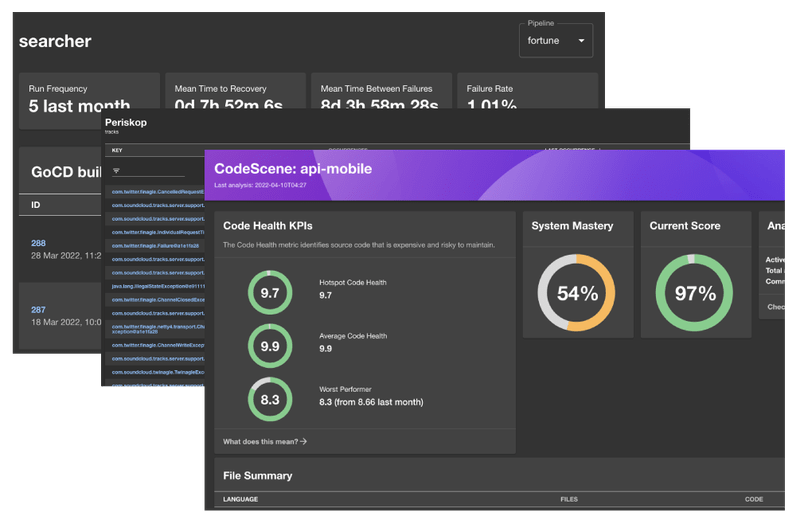The image size is (800, 524).
Task: Open GoCD build 288 link
Action: click(38, 243)
